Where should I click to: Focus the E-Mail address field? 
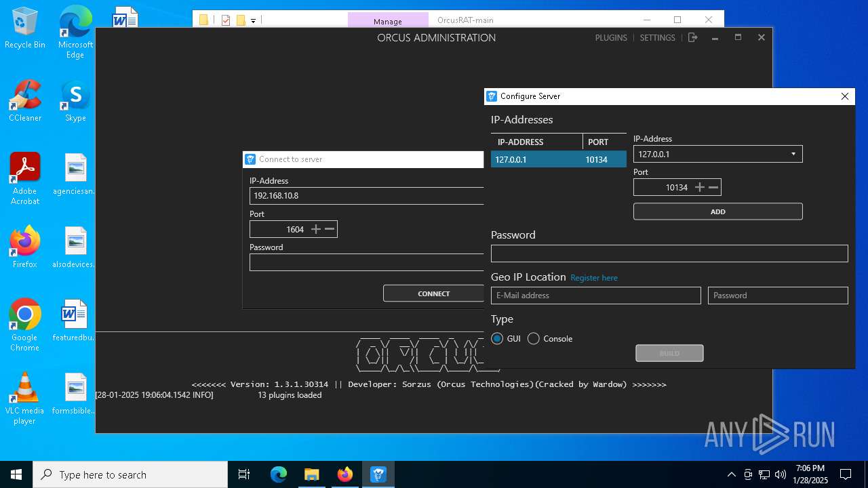[x=595, y=296]
